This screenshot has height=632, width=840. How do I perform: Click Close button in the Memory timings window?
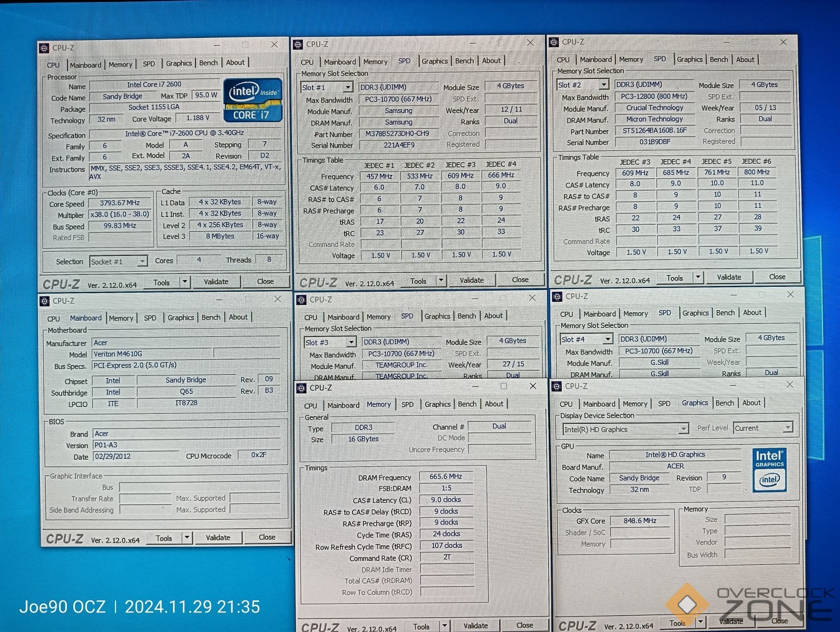click(524, 625)
